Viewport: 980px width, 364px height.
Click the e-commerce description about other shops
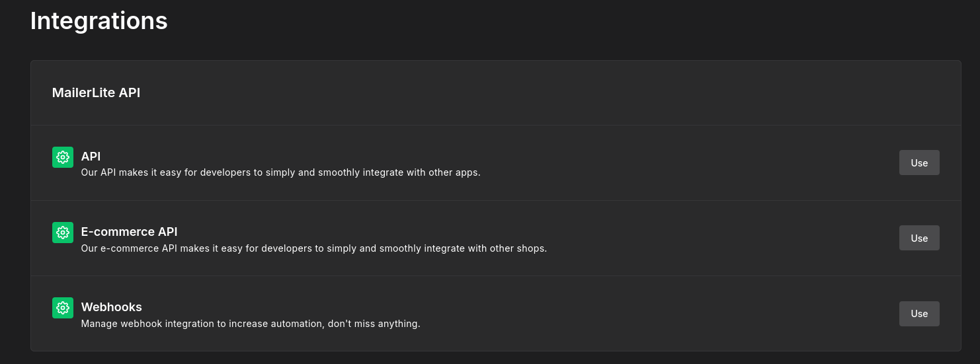click(x=313, y=249)
